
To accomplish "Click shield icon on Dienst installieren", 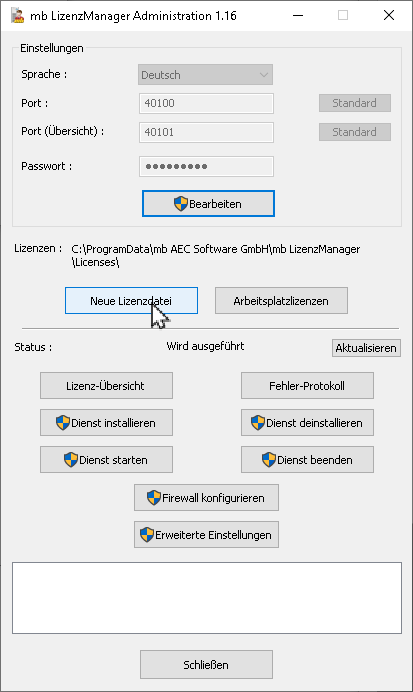I will pyautogui.click(x=63, y=423).
